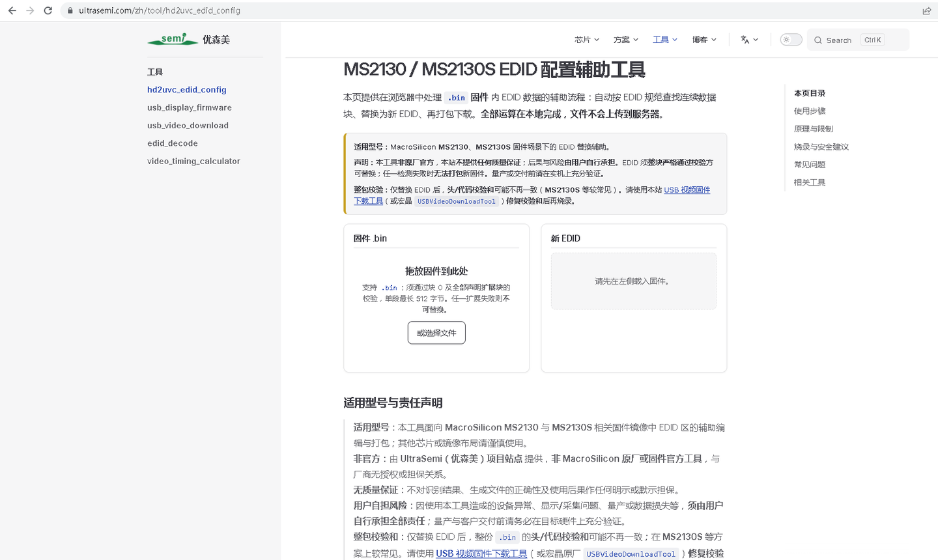Jump to 相关工具 in the page outline
The height and width of the screenshot is (560, 938).
click(x=810, y=182)
